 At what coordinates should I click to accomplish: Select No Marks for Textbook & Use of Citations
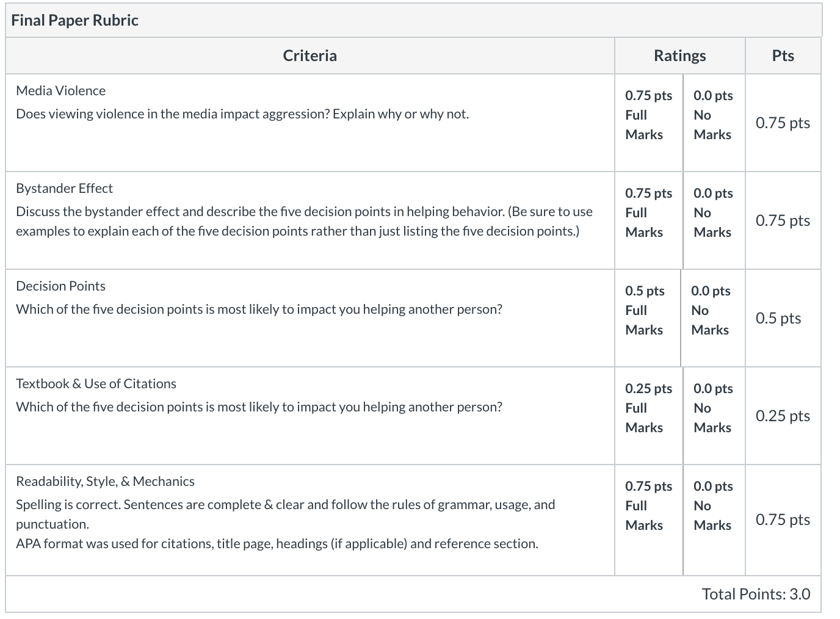tap(714, 416)
